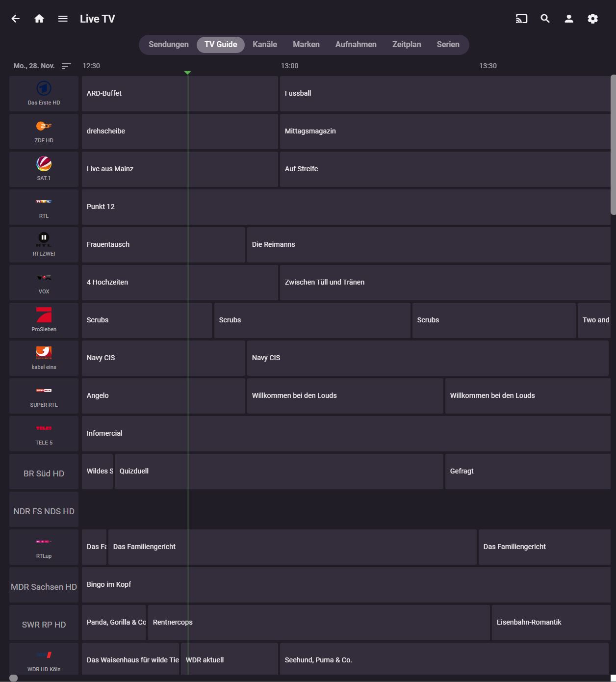This screenshot has height=682, width=616.
Task: Open the search magnifier icon
Action: (x=545, y=19)
